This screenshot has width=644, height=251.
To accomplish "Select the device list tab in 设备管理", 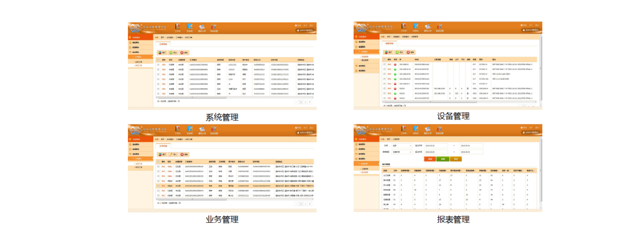I will click(x=389, y=43).
